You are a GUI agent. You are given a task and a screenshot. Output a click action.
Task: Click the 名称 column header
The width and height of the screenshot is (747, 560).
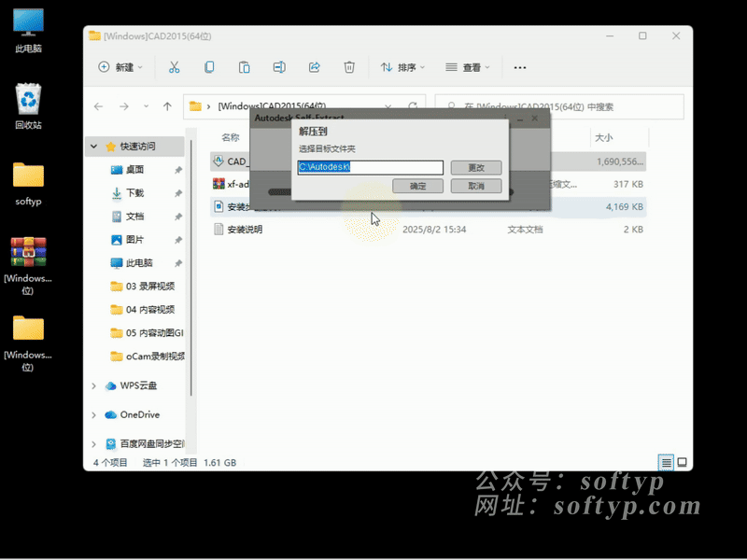tap(230, 137)
